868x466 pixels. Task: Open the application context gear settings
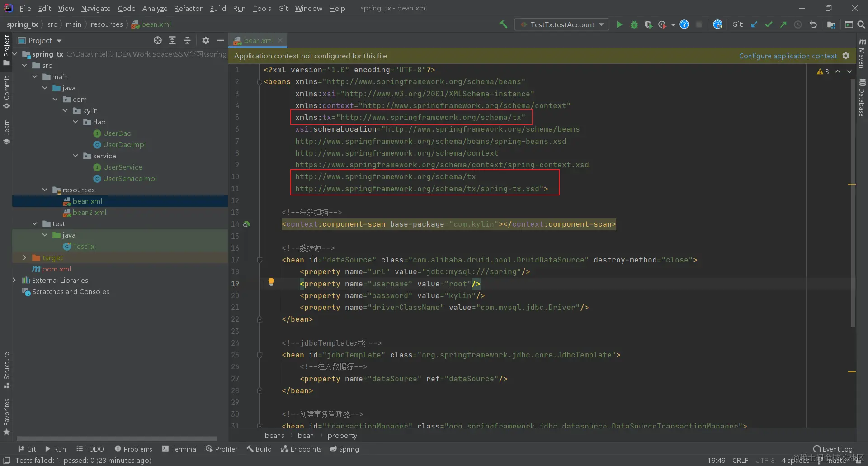[x=846, y=56]
